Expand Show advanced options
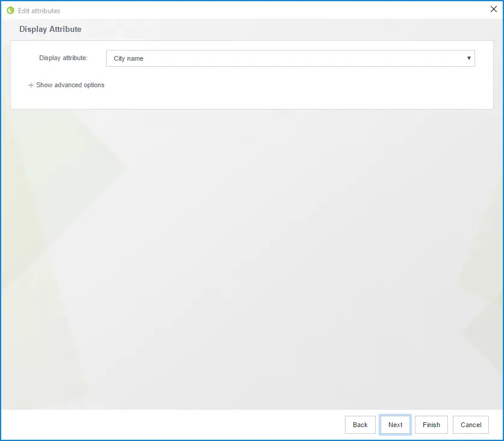Image resolution: width=504 pixels, height=441 pixels. (x=66, y=85)
